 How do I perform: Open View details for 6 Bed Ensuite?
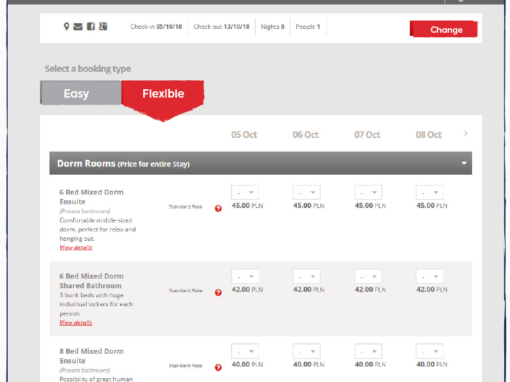point(76,248)
